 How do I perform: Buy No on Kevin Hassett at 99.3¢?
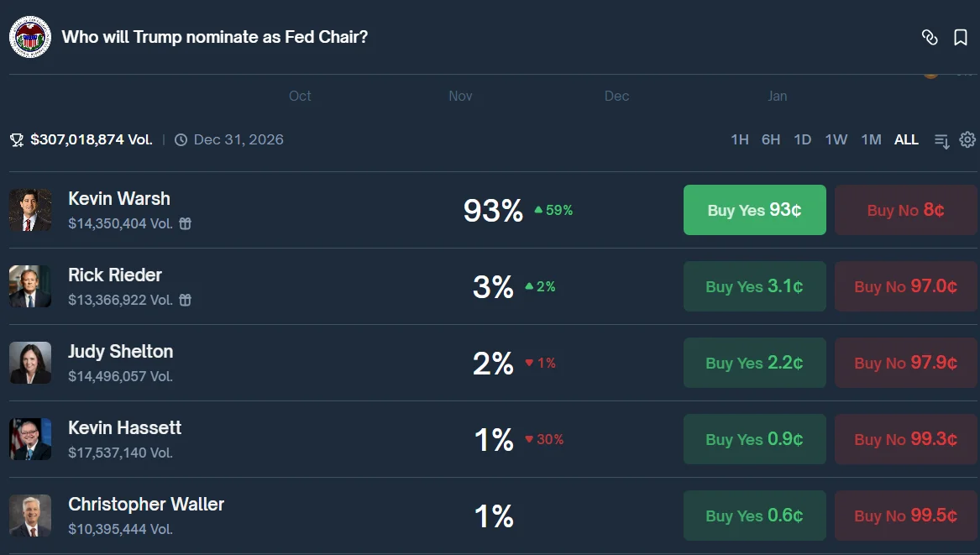905,439
